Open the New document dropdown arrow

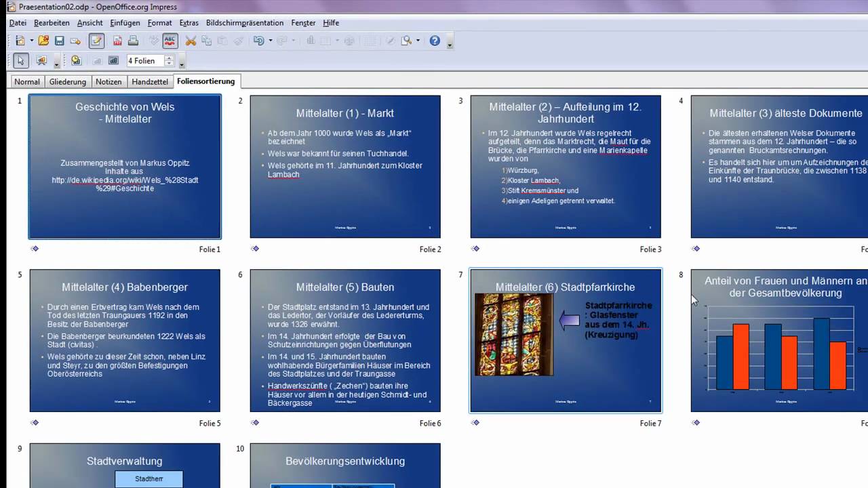(x=31, y=41)
